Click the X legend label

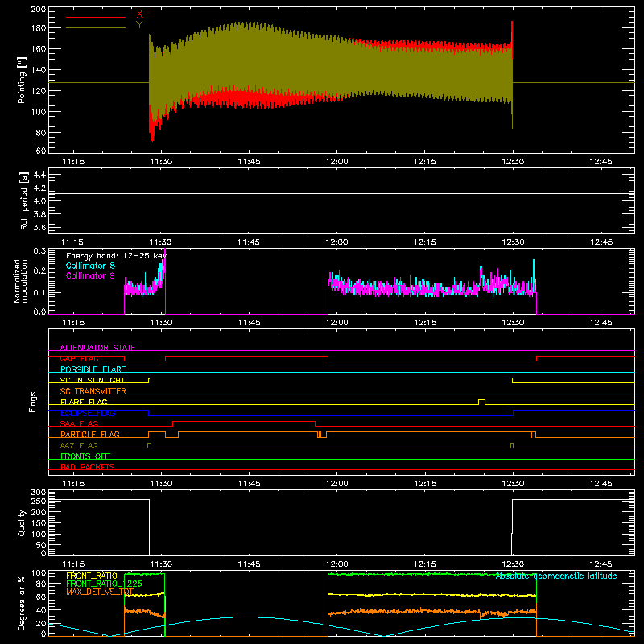tap(139, 14)
